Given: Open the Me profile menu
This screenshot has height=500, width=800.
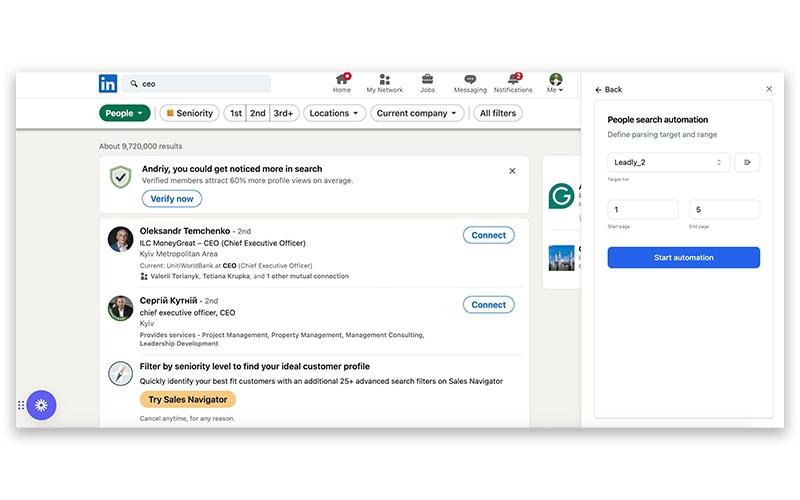Looking at the screenshot, I should pyautogui.click(x=555, y=83).
